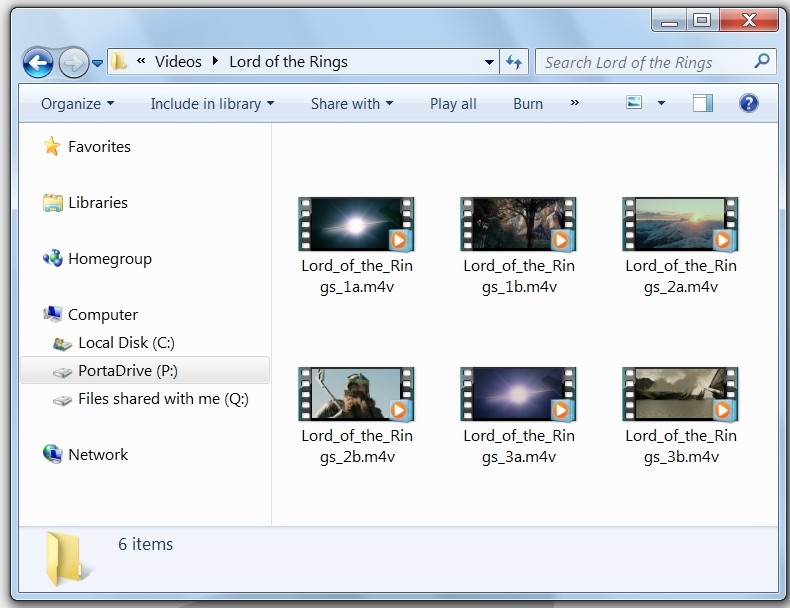Click the file name Lord_of_the_Rings_3a.m4v
This screenshot has height=608, width=790.
(x=519, y=446)
